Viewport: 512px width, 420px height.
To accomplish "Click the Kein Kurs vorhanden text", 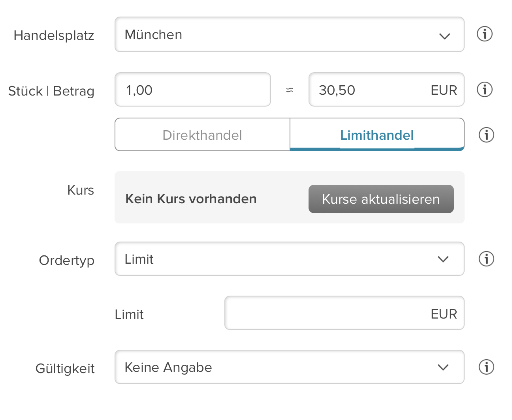I will (191, 199).
